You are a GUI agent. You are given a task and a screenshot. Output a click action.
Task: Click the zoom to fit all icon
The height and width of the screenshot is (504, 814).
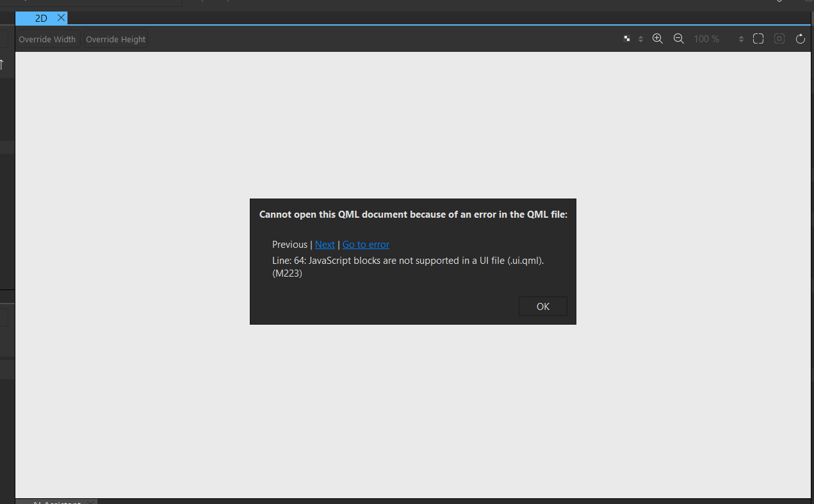pos(758,38)
